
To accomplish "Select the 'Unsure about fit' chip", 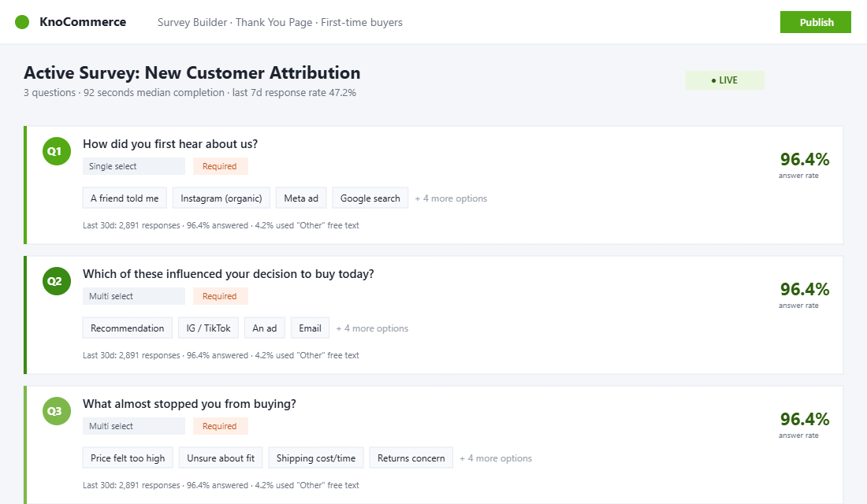I will click(221, 458).
